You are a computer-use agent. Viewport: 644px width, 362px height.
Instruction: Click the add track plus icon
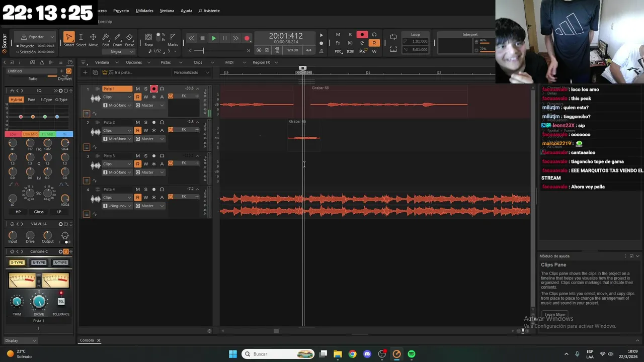click(85, 72)
